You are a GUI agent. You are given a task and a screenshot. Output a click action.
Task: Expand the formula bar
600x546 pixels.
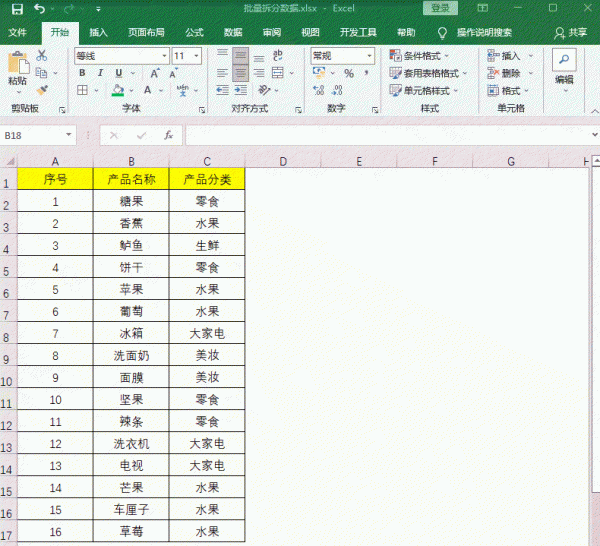(x=594, y=135)
